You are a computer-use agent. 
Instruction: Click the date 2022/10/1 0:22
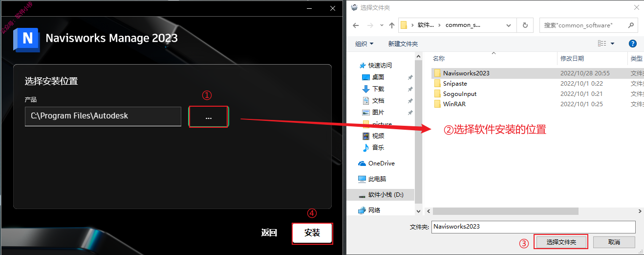581,83
